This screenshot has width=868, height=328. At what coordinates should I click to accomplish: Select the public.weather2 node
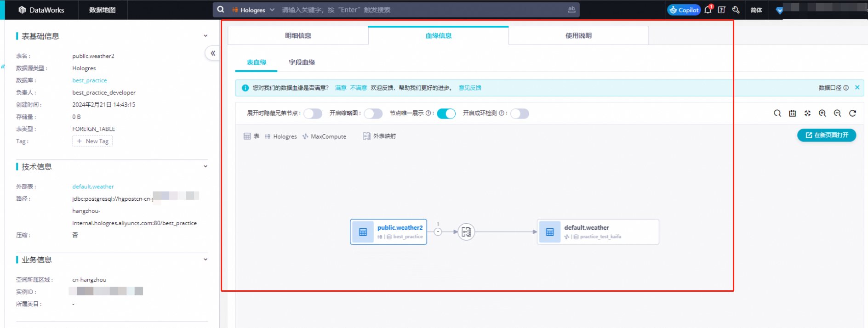tap(388, 232)
